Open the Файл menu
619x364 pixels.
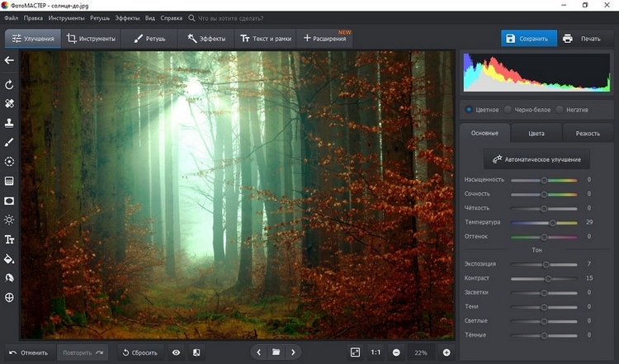coord(12,17)
